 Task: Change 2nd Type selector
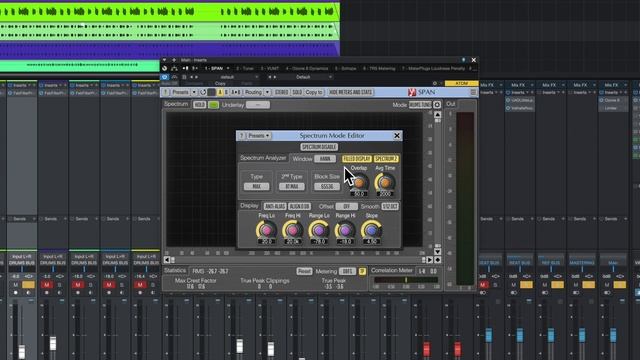291,187
